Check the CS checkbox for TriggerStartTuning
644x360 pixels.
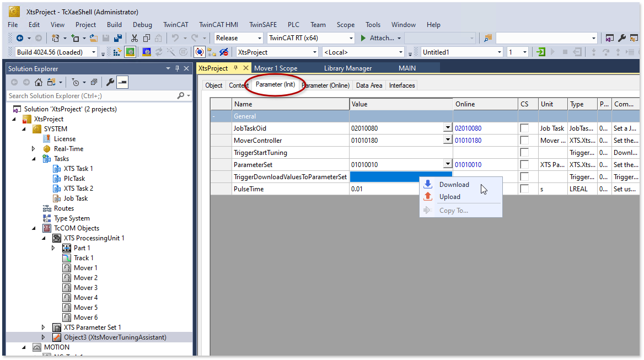(524, 152)
